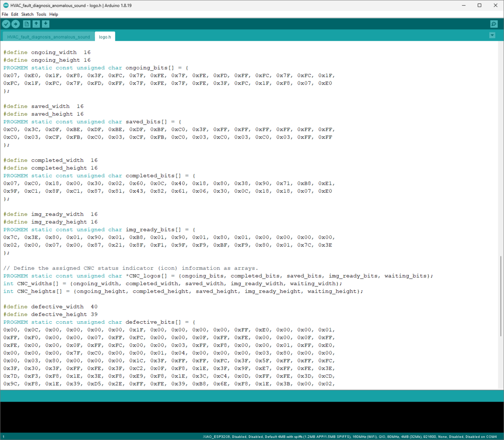The image size is (504, 440).
Task: Click the Arduino logo in title bar
Action: (x=5, y=5)
